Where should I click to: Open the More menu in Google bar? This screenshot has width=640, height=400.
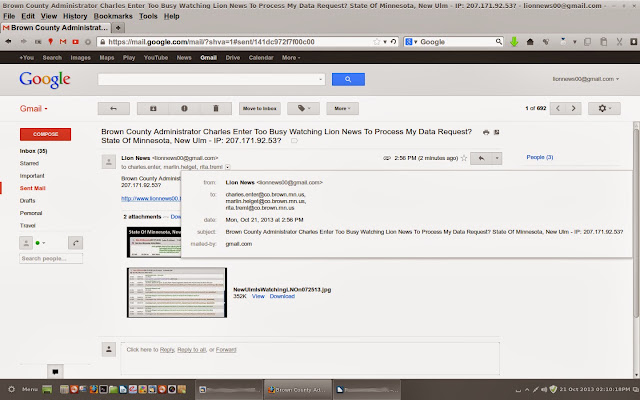pos(291,58)
